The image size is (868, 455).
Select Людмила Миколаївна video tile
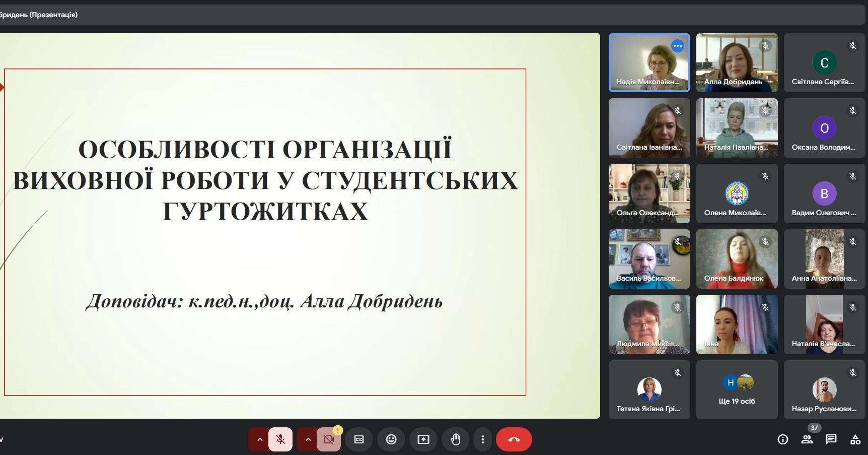pos(649,324)
